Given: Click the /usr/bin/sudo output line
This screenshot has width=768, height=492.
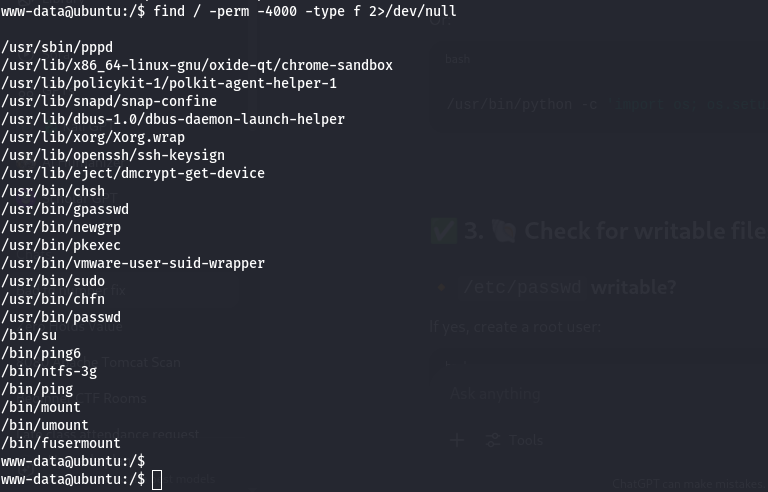Looking at the screenshot, I should click(x=53, y=281).
